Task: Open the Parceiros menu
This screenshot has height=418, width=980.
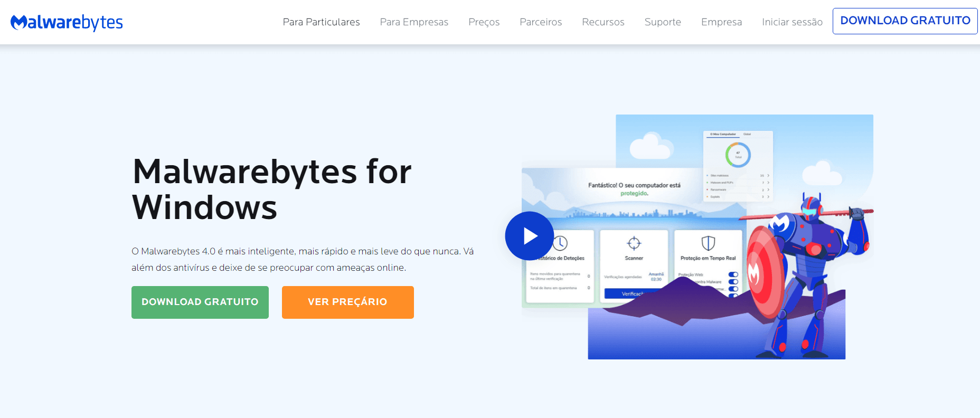Action: click(x=541, y=22)
